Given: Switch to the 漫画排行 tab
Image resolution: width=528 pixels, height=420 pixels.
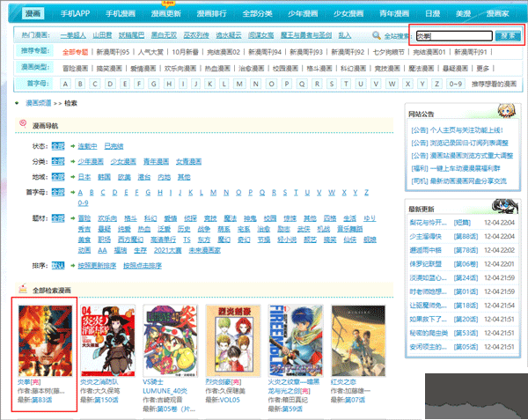Looking at the screenshot, I should point(212,15).
